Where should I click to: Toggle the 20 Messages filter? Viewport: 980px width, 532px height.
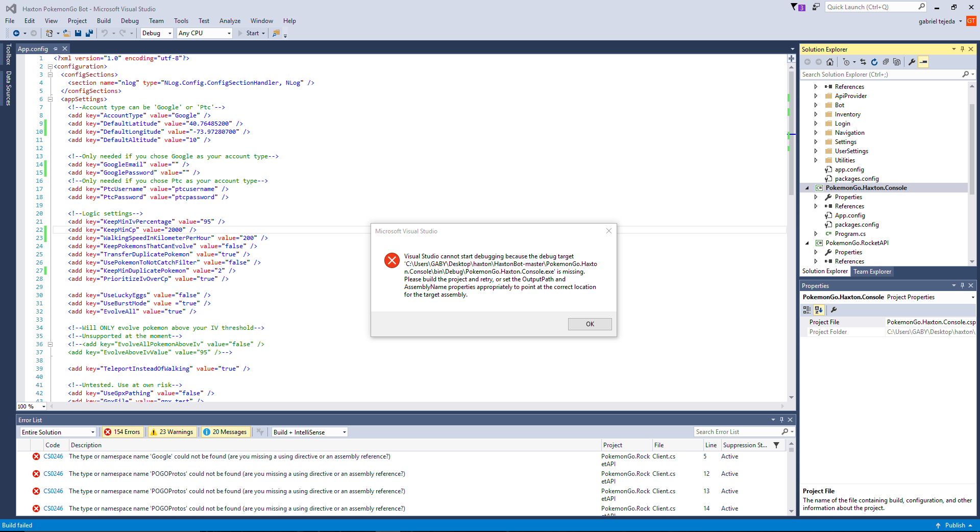coord(225,432)
